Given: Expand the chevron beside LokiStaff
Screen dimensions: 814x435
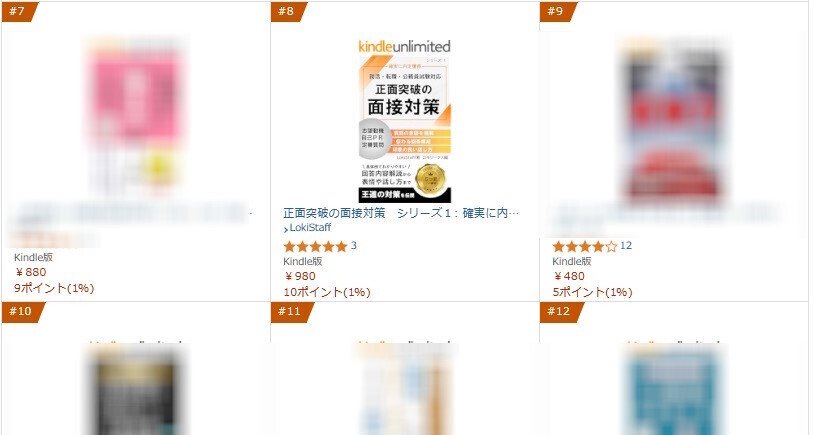Looking at the screenshot, I should pyautogui.click(x=286, y=229).
